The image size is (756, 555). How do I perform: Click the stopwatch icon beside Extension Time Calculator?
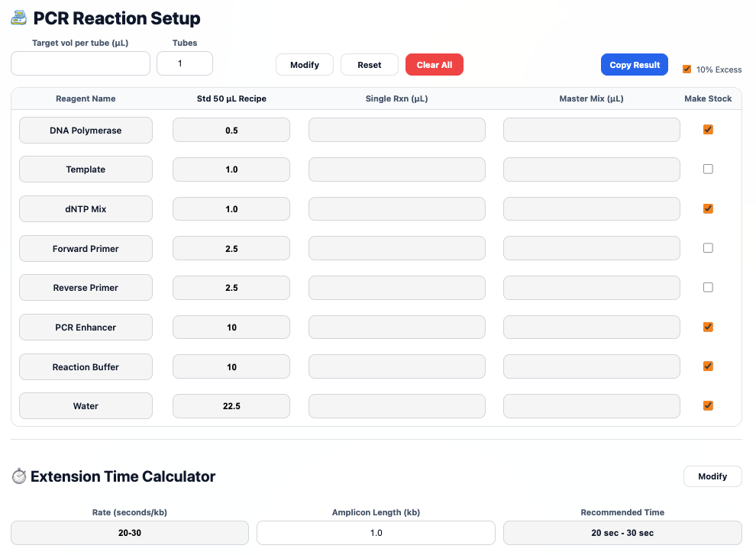point(19,476)
